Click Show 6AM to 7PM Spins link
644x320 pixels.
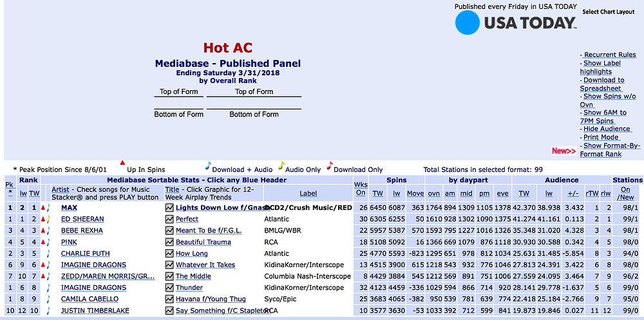point(603,117)
